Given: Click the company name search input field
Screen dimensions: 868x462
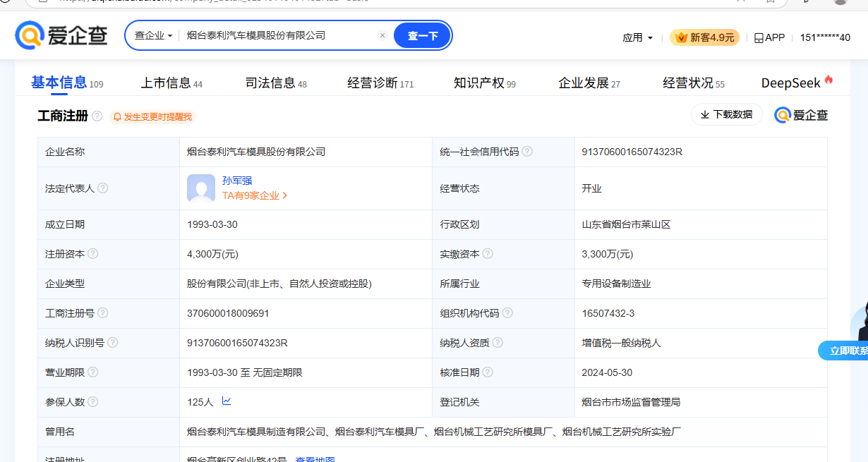Looking at the screenshot, I should [279, 35].
